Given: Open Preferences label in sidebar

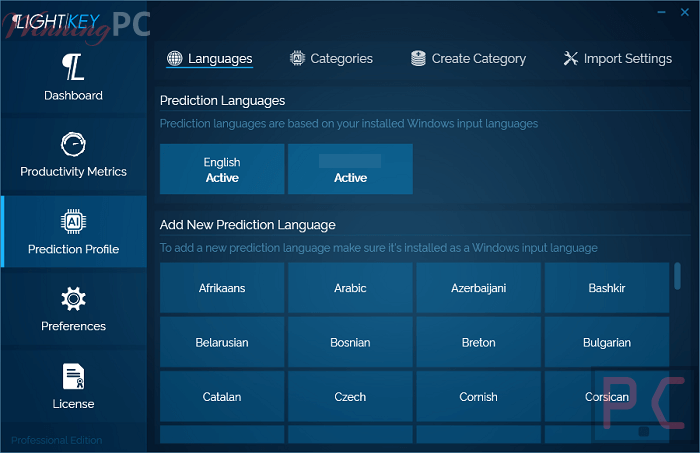Looking at the screenshot, I should 73,326.
